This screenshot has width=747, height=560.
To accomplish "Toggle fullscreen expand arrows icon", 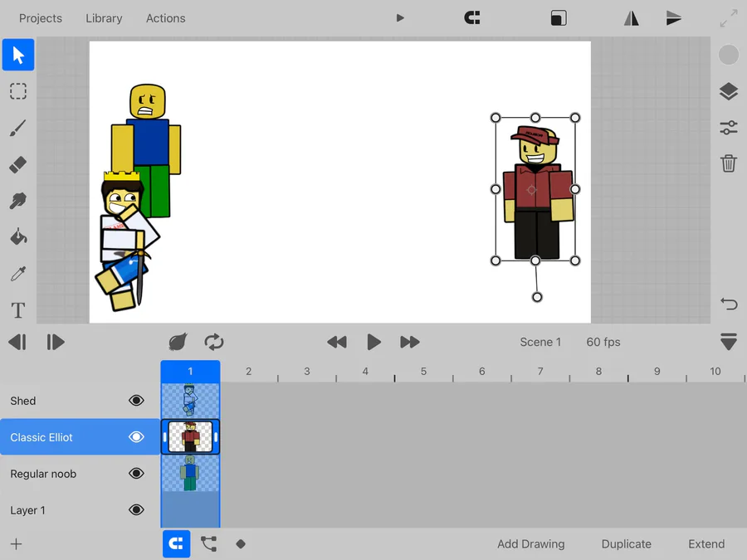I will point(729,18).
